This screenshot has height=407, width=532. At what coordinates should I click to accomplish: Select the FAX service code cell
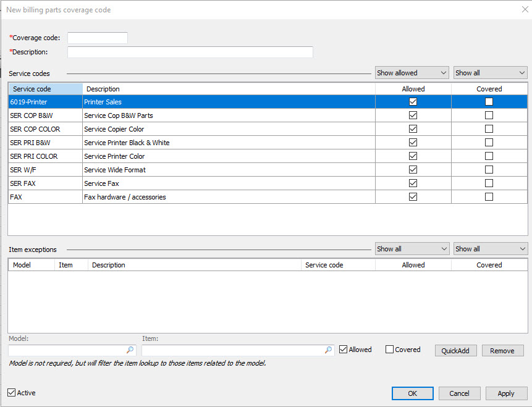click(x=46, y=197)
